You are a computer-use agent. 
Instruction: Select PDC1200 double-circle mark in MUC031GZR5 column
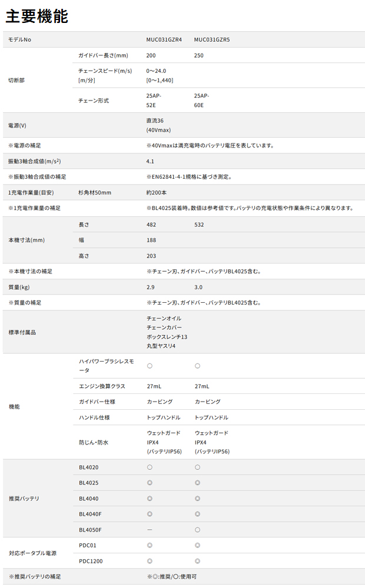[197, 561]
